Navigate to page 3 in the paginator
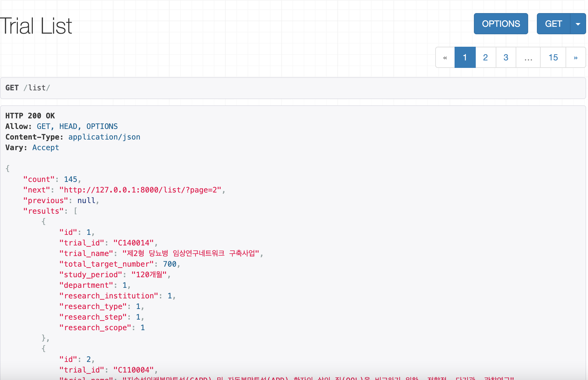 coord(506,57)
